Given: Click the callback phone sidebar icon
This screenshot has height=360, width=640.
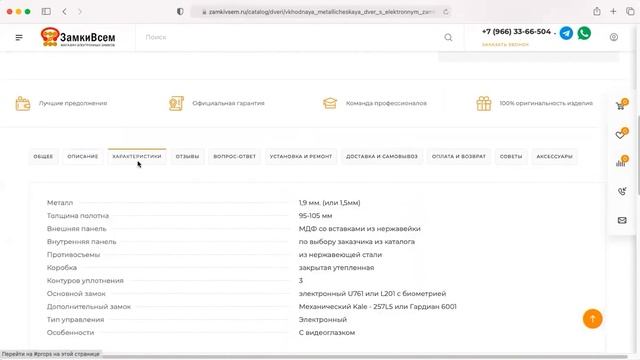Looking at the screenshot, I should [622, 191].
